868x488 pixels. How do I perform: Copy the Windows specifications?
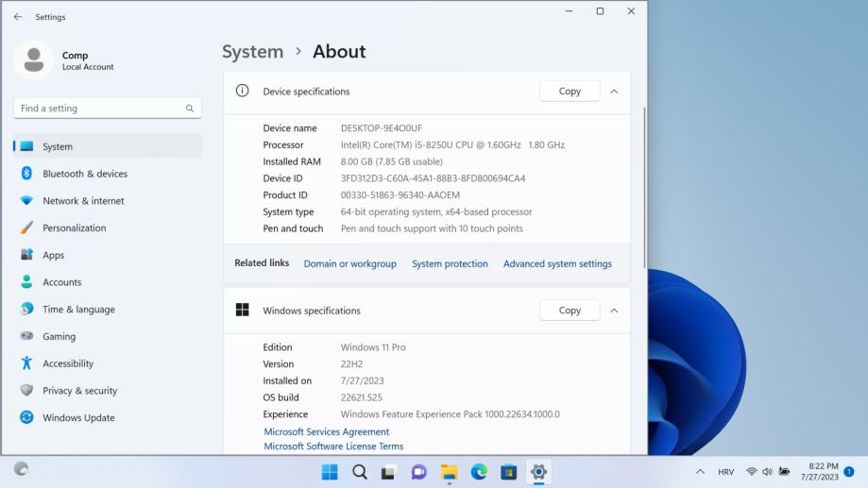pyautogui.click(x=570, y=311)
